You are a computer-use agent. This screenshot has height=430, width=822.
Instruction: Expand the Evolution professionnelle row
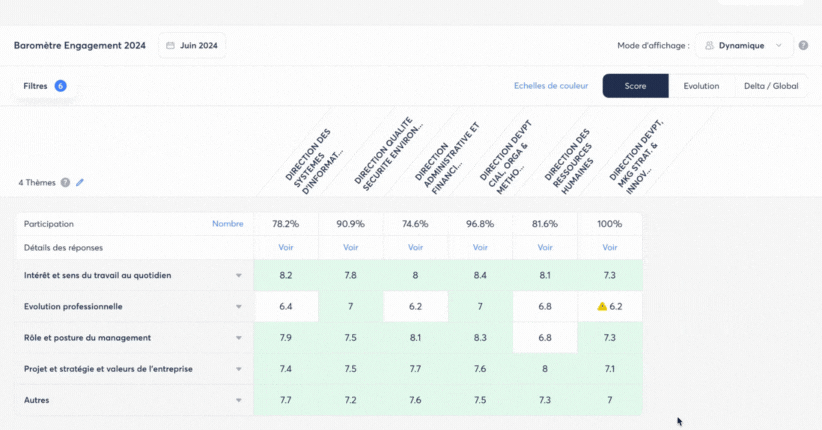click(x=238, y=307)
